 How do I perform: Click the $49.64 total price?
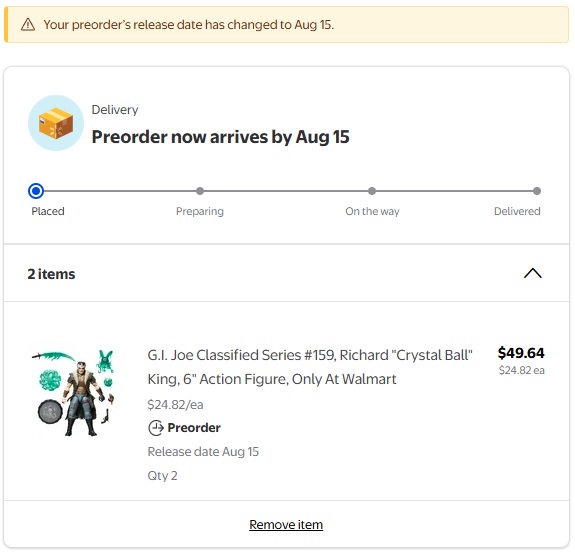tap(521, 353)
